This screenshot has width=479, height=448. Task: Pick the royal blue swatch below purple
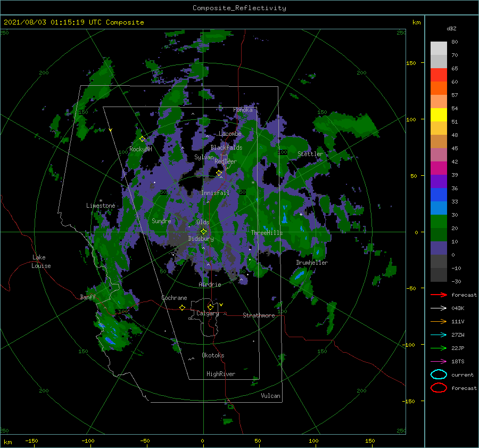click(439, 194)
